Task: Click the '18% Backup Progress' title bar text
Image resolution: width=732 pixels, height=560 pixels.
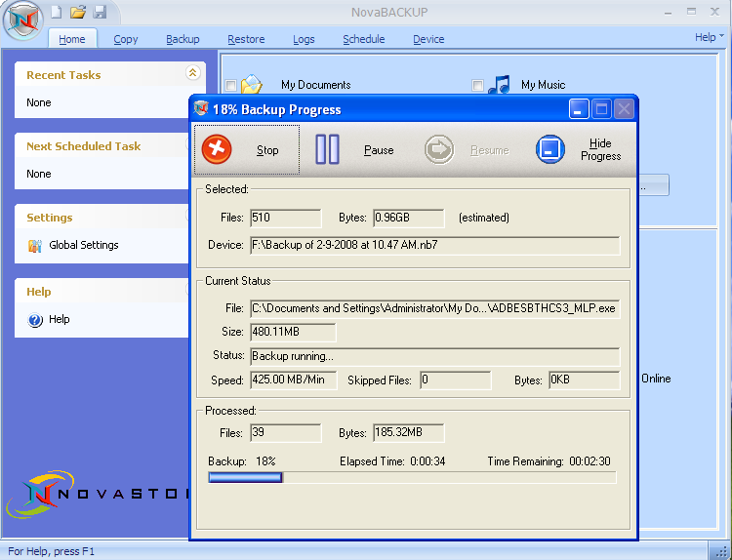Action: (277, 109)
